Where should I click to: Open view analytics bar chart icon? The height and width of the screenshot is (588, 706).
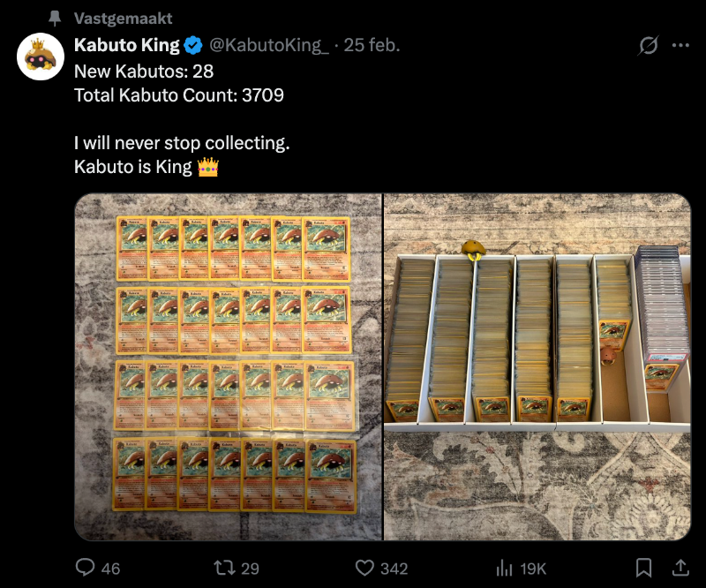tap(505, 568)
